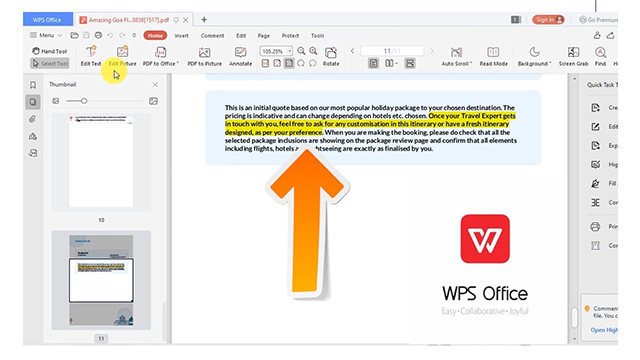
Task: Add a new tab with plus button
Action: (204, 20)
